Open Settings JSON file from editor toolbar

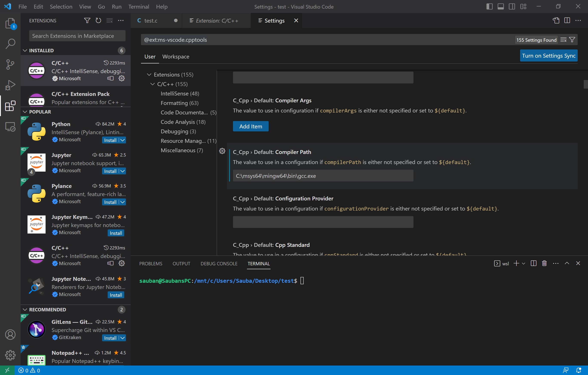pos(556,20)
